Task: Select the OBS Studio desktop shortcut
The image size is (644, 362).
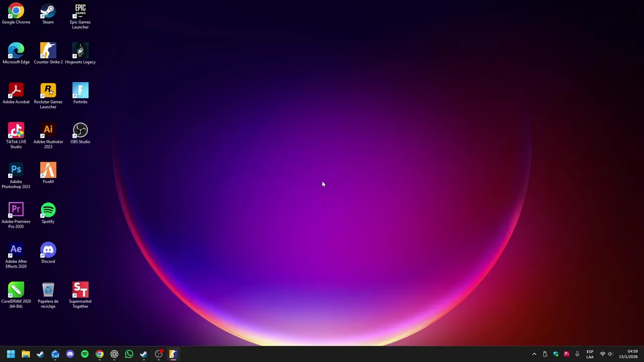Action: (x=80, y=133)
